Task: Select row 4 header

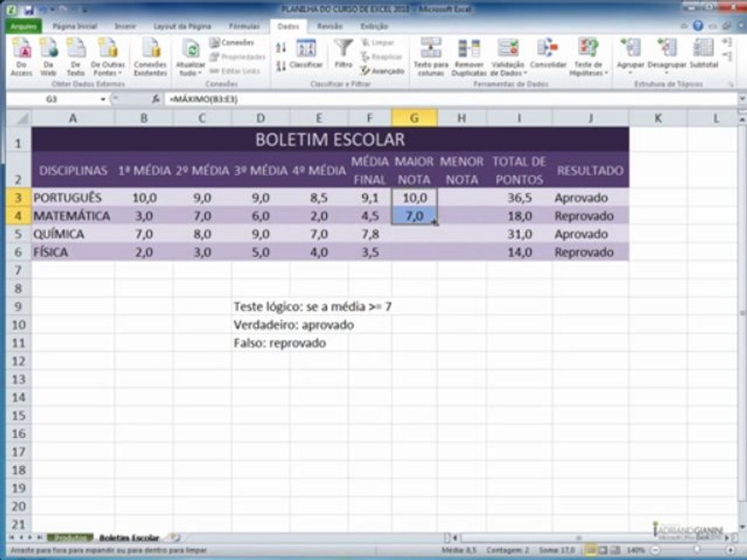Action: (18, 215)
